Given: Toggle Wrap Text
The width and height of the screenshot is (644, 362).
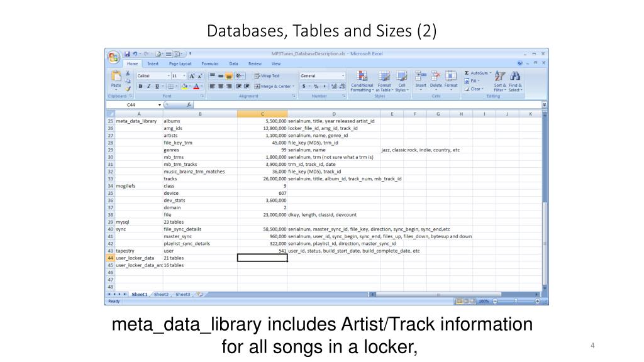Looking at the screenshot, I should click(x=267, y=76).
